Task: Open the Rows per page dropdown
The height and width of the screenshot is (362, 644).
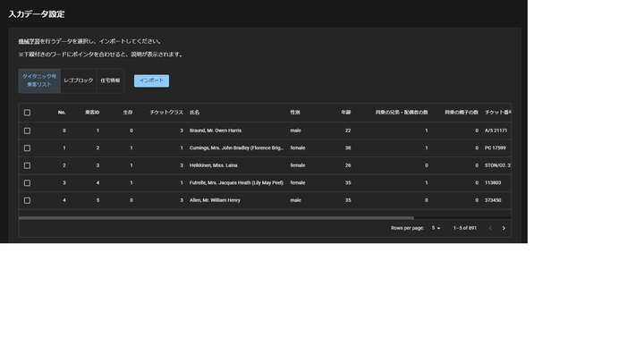Action: (436, 228)
